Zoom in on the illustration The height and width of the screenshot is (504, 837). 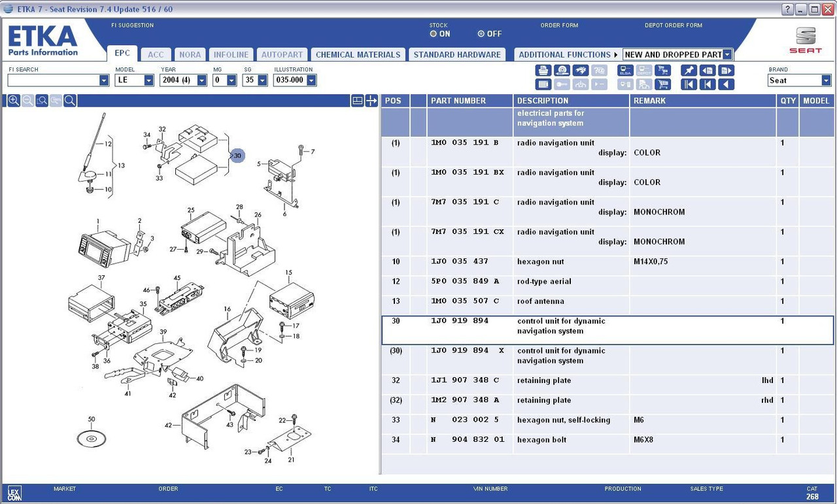14,101
